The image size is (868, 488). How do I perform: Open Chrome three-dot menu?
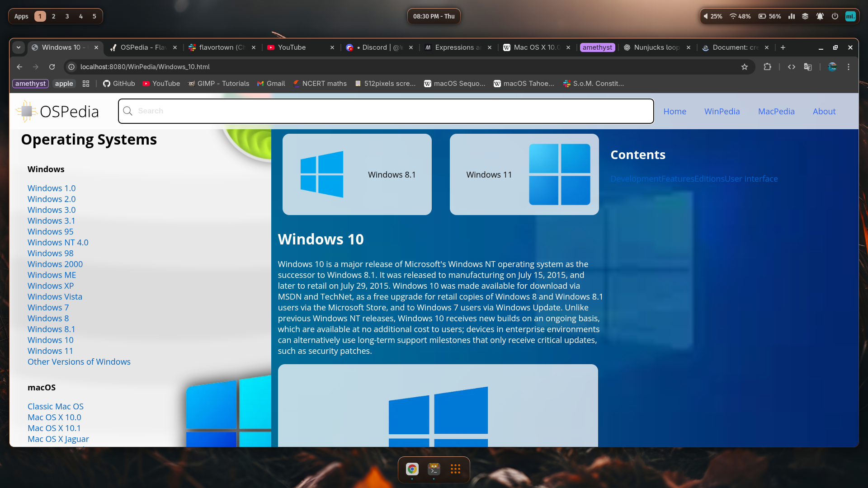pyautogui.click(x=849, y=67)
